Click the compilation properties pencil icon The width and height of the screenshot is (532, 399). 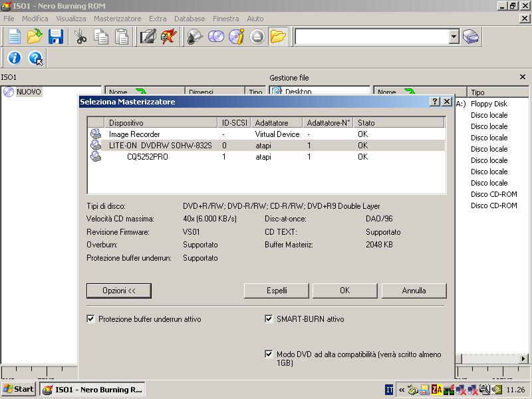click(x=148, y=37)
